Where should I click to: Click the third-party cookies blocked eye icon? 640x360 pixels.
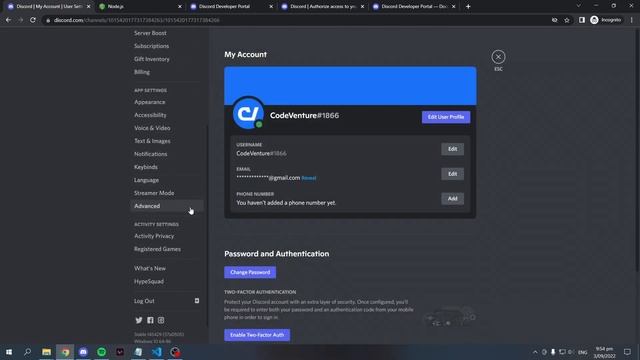(x=554, y=20)
